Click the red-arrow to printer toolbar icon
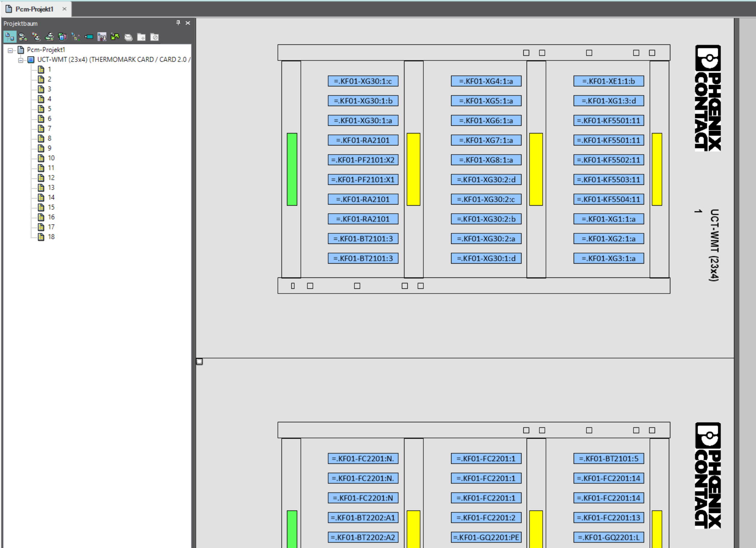 [x=36, y=37]
